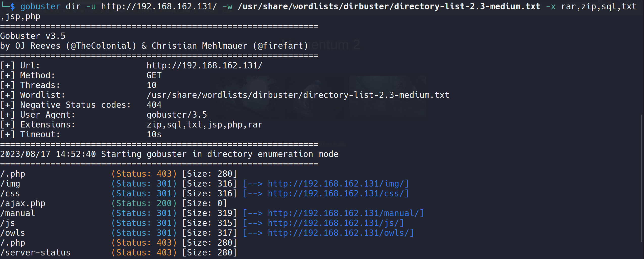
Task: Click the Url value in config section
Action: point(204,66)
